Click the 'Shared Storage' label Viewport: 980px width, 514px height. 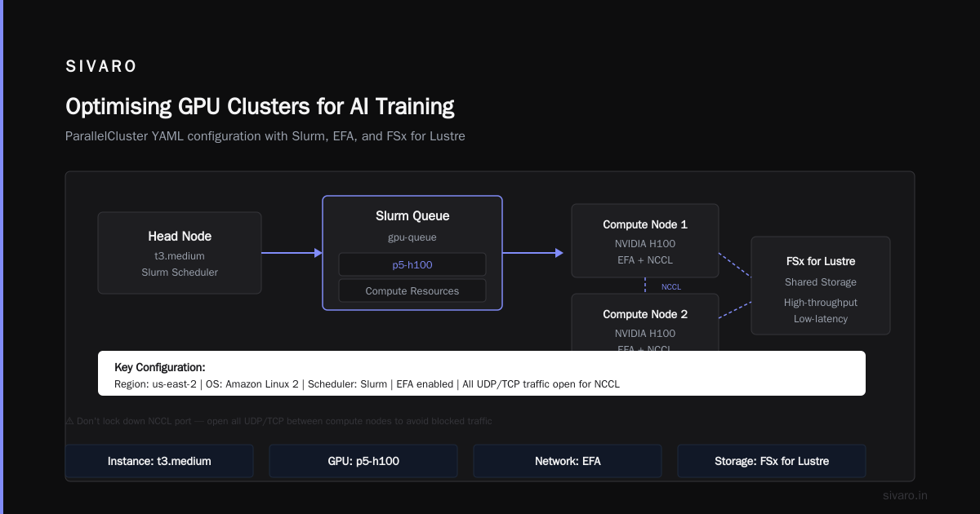pos(821,282)
